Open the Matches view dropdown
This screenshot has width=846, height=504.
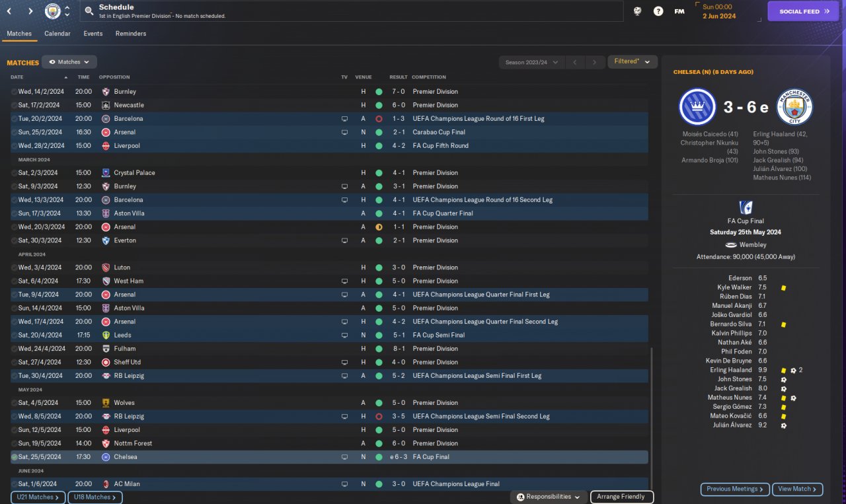point(69,62)
